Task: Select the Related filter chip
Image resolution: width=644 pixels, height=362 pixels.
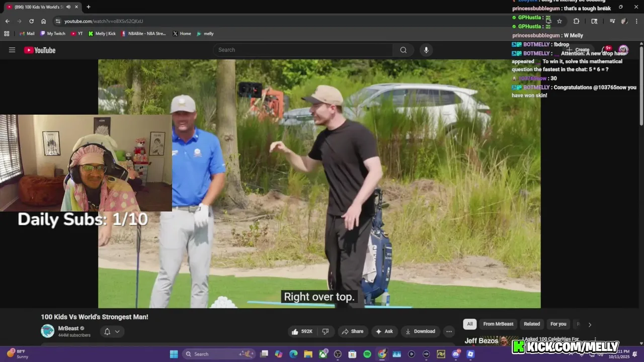Action: 532,324
